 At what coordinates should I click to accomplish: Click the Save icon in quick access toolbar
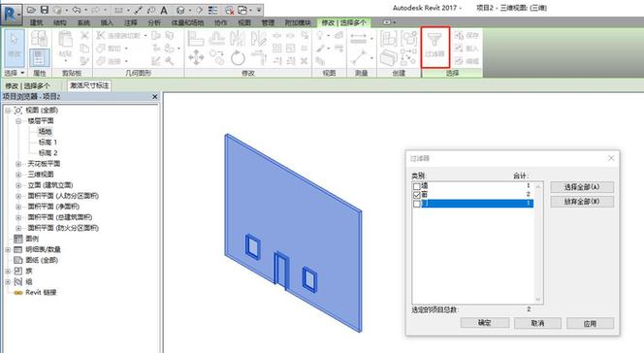coord(44,10)
